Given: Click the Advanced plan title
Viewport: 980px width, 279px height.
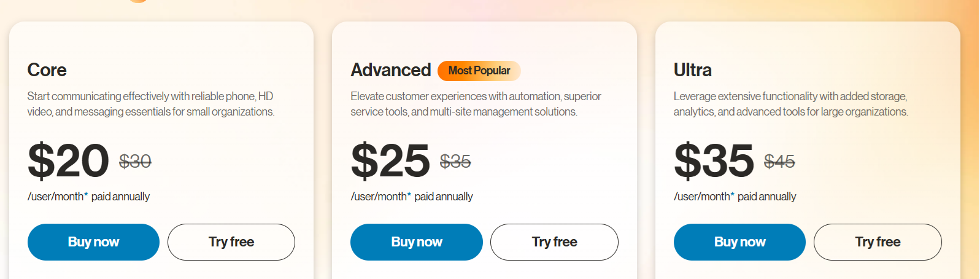Looking at the screenshot, I should pyautogui.click(x=391, y=70).
